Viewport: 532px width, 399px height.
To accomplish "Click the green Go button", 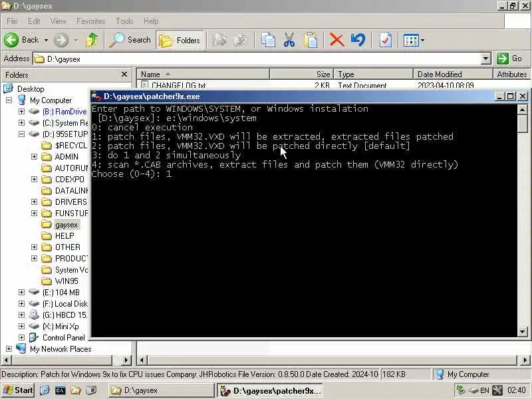I will (x=509, y=59).
